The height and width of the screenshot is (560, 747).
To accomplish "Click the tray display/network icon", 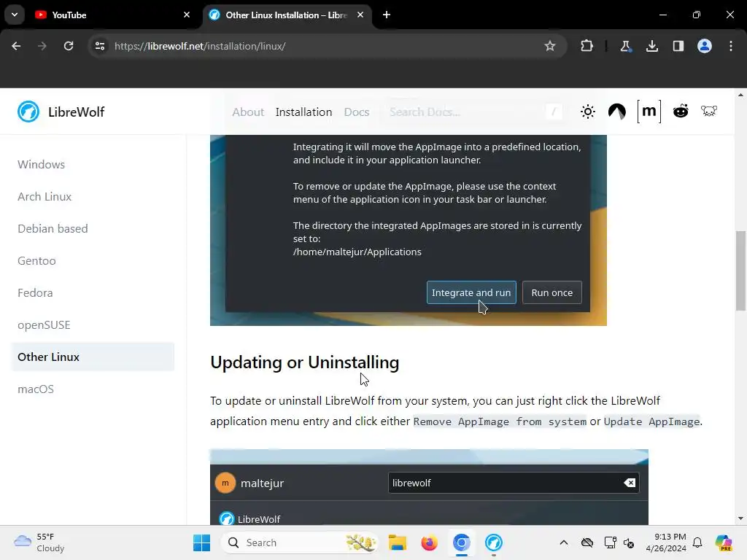I will (x=610, y=542).
